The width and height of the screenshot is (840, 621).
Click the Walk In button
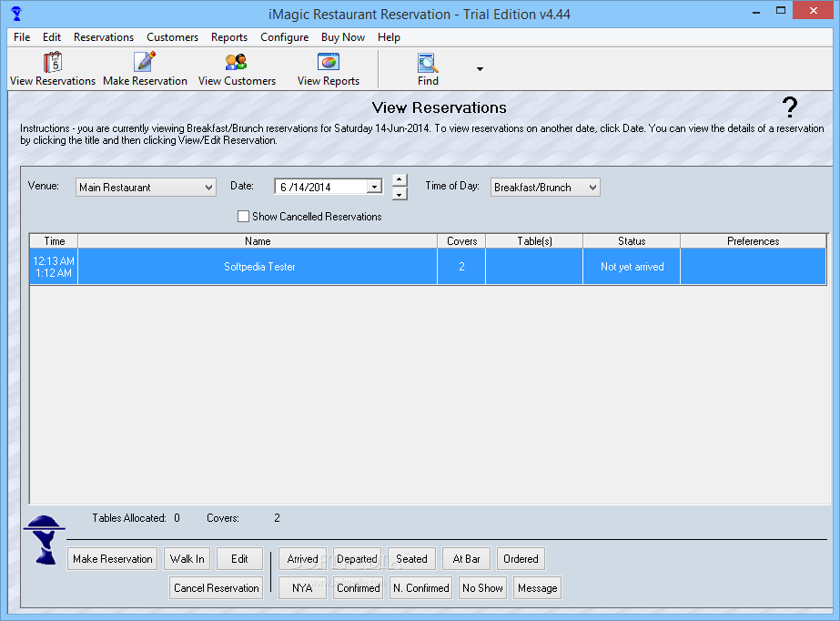(x=187, y=559)
